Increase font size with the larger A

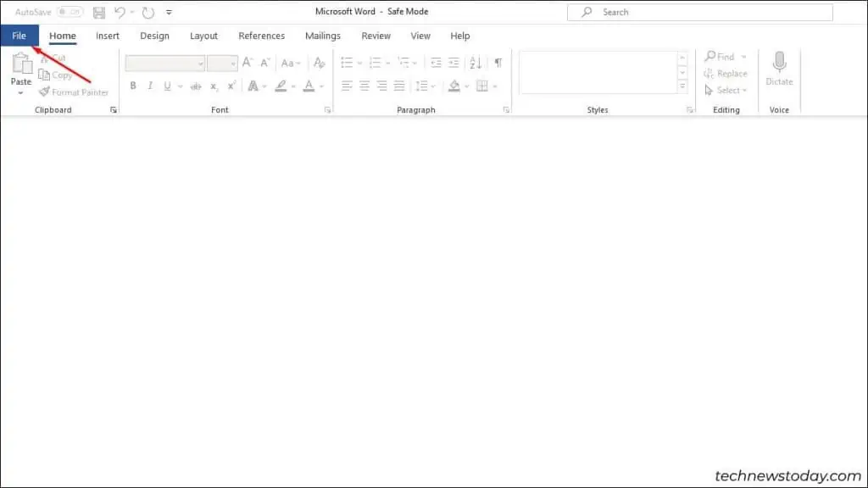248,63
